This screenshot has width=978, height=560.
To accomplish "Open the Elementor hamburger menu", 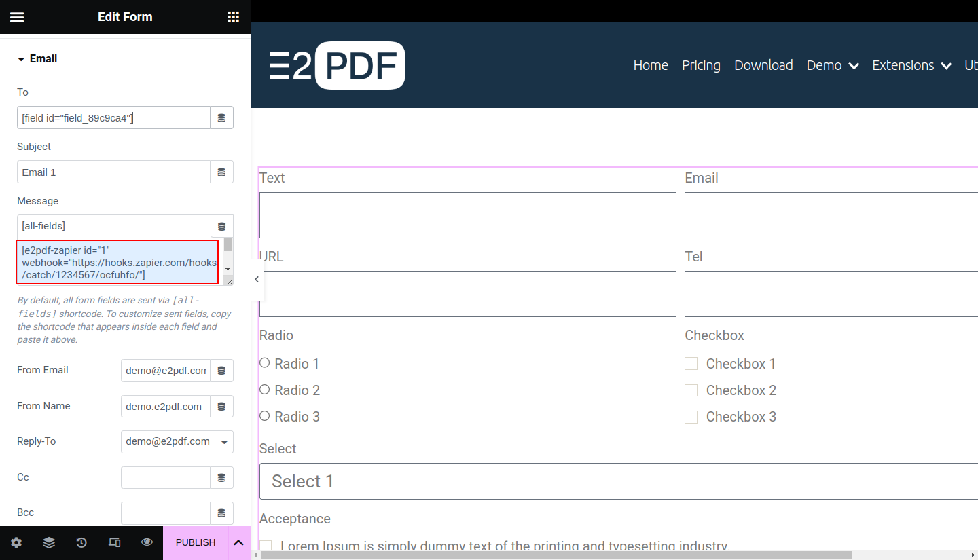I will coord(17,17).
